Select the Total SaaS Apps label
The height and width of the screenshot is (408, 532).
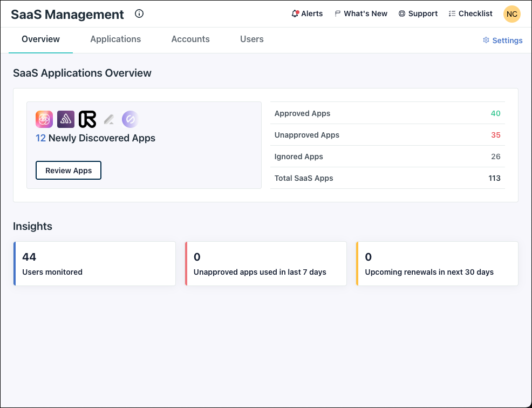click(x=304, y=178)
